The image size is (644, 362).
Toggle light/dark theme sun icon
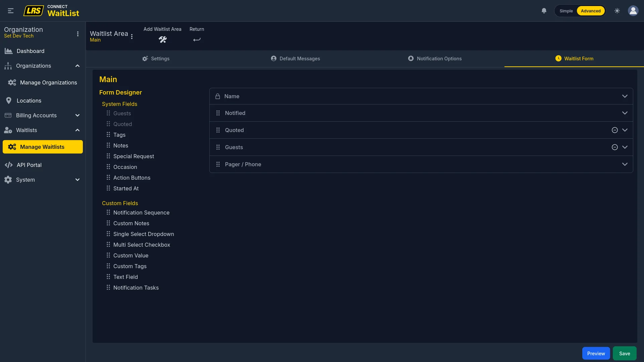[x=617, y=11]
